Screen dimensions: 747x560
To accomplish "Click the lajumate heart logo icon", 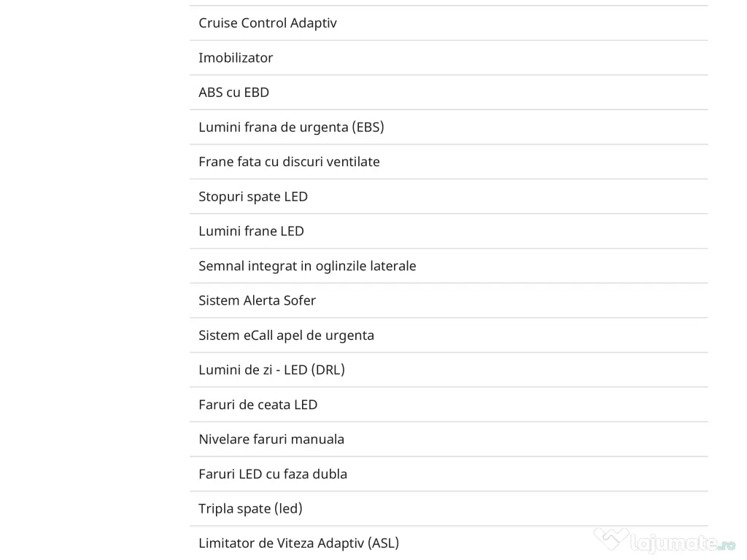I will [611, 540].
